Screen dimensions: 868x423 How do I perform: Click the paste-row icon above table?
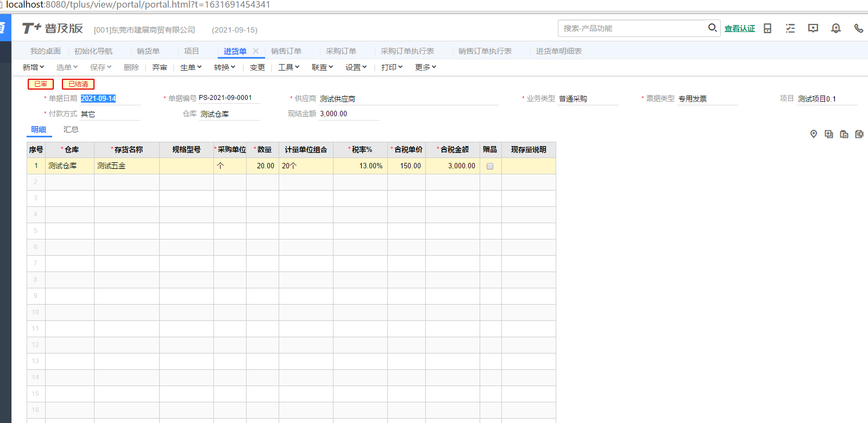(x=844, y=134)
